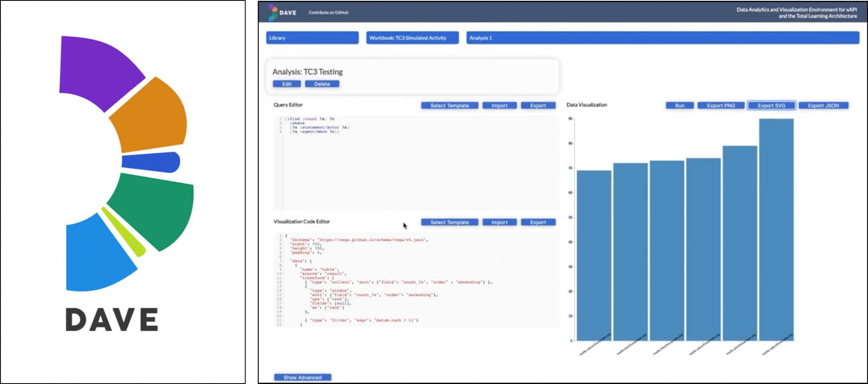Open Workbook: TC3 Simulated Activity breadcrumb
Viewport: 868px width, 384px height.
tap(412, 38)
